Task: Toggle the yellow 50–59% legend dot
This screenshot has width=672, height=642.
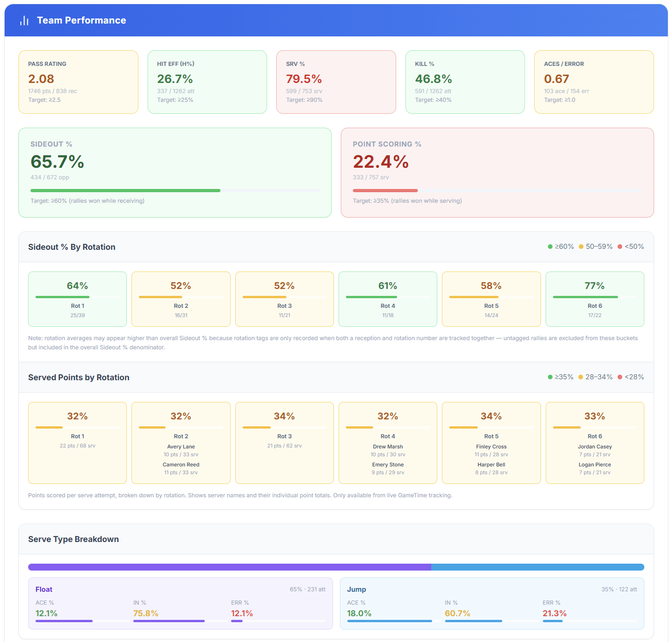Action: (581, 247)
